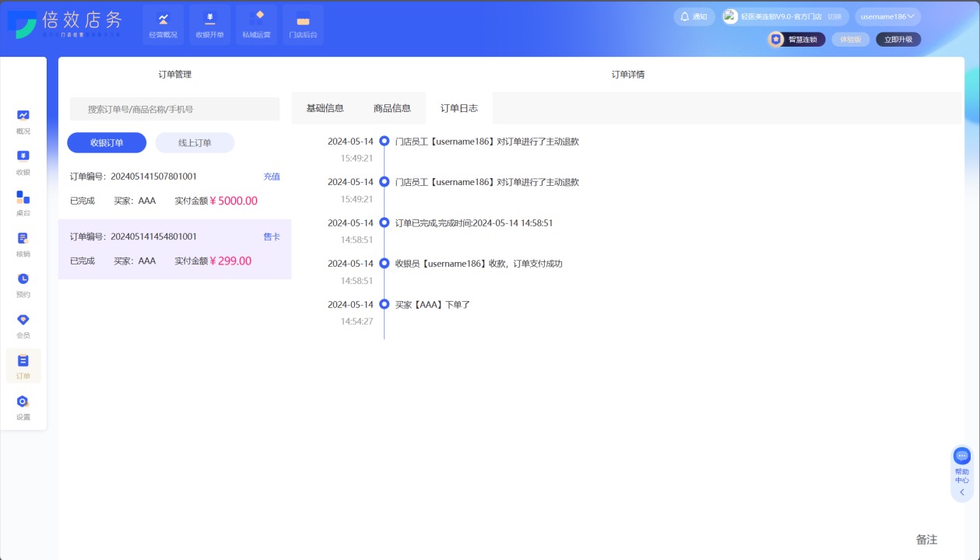Click the 通知 bell notification button
The height and width of the screenshot is (560, 980).
694,16
